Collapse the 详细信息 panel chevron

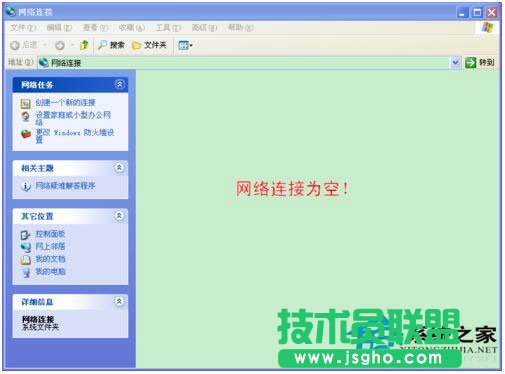click(119, 301)
